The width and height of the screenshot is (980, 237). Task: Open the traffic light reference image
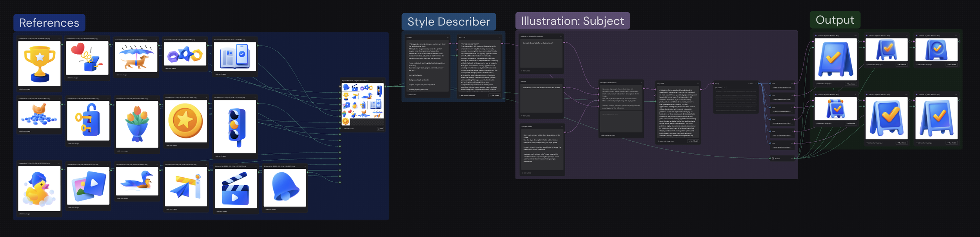(235, 127)
